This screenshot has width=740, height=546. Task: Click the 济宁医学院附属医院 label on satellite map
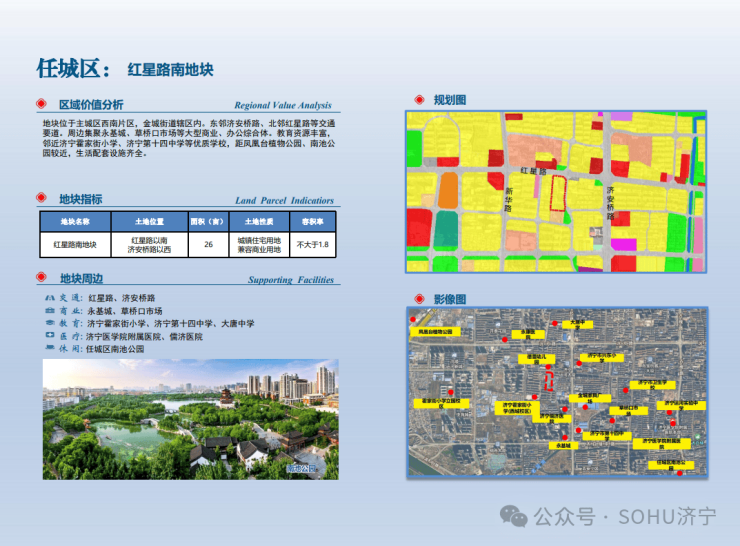[662, 443]
